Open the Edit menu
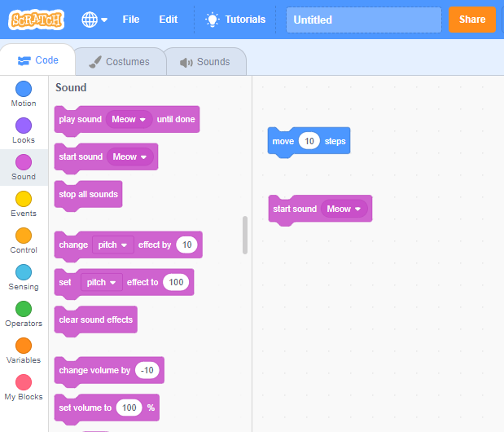The image size is (504, 432). point(168,20)
